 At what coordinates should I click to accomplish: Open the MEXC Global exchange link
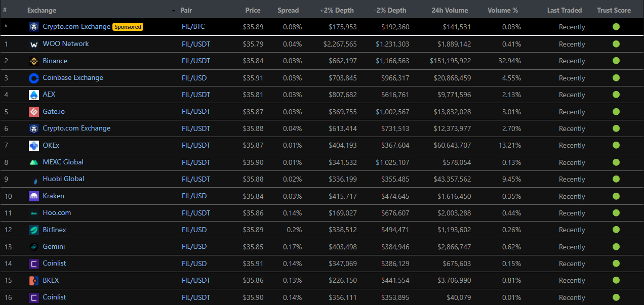[x=63, y=162]
